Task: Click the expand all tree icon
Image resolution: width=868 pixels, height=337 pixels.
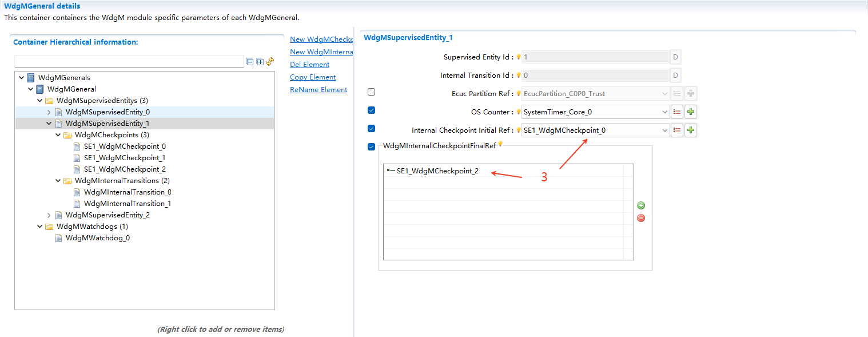Action: click(260, 62)
